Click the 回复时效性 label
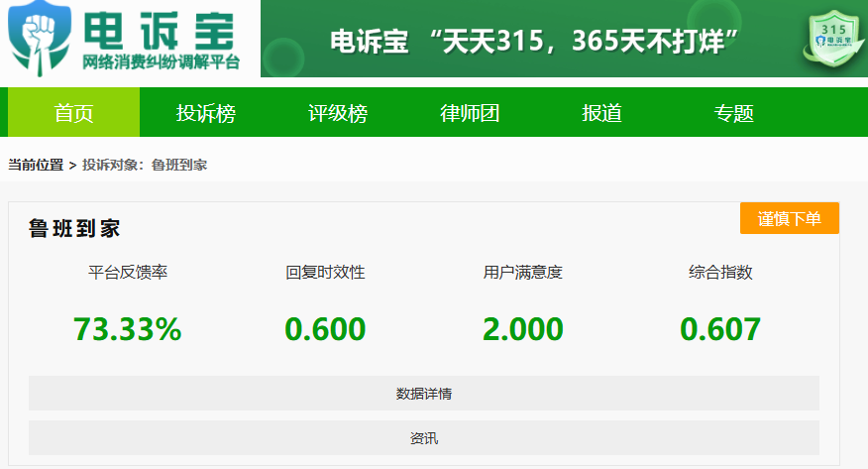Image resolution: width=868 pixels, height=469 pixels. [325, 272]
